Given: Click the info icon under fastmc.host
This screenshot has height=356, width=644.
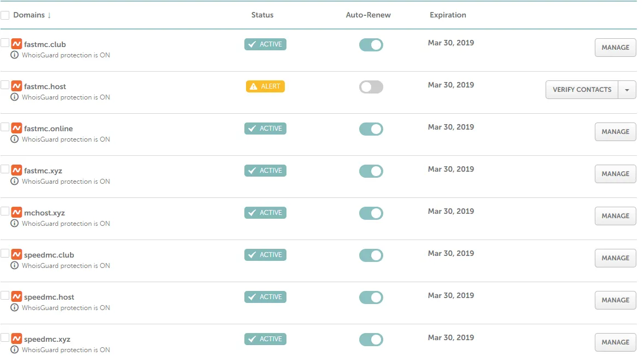Looking at the screenshot, I should coord(14,97).
